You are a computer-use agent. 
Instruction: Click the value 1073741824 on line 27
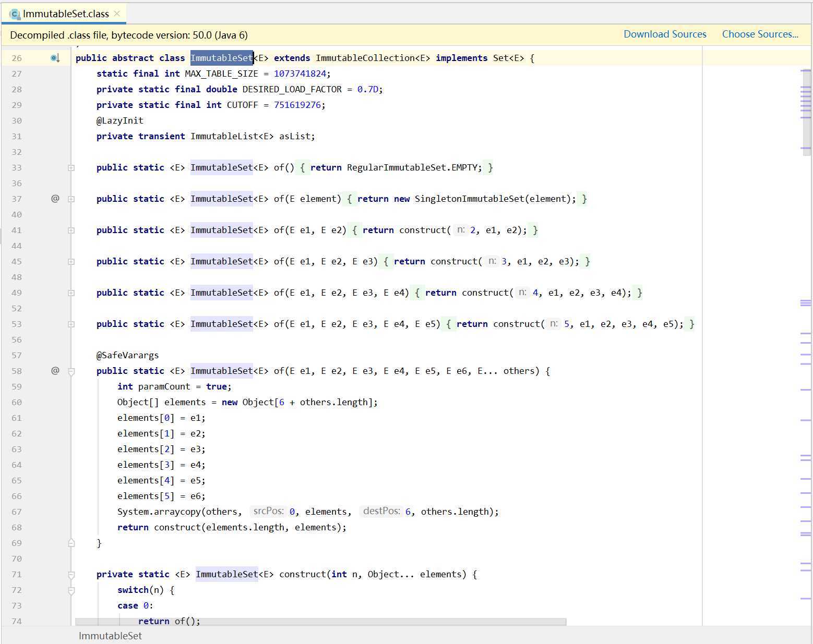tap(300, 74)
